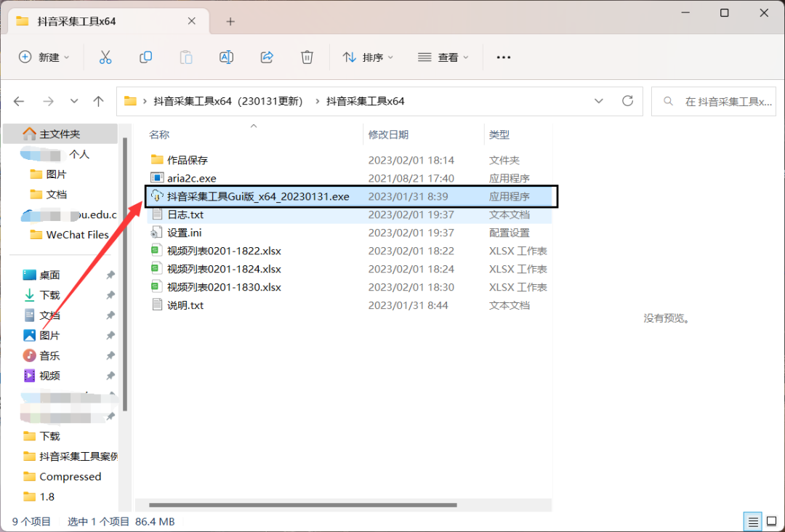Click the Delete trash icon

pyautogui.click(x=307, y=57)
